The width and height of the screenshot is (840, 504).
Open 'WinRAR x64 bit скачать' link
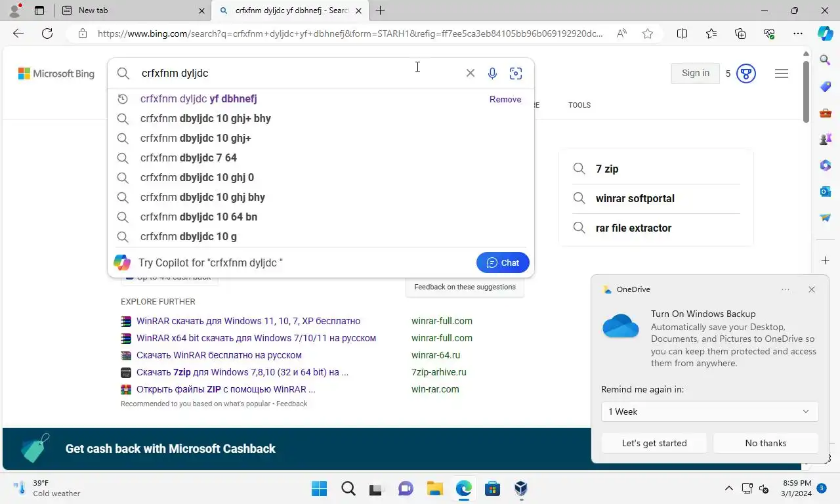[x=256, y=338]
